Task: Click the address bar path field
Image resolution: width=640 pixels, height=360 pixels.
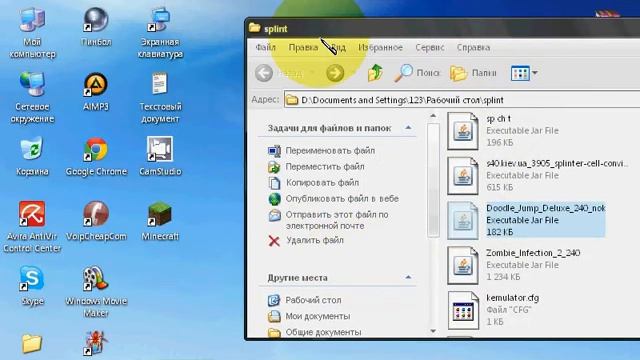Action: coord(462,100)
